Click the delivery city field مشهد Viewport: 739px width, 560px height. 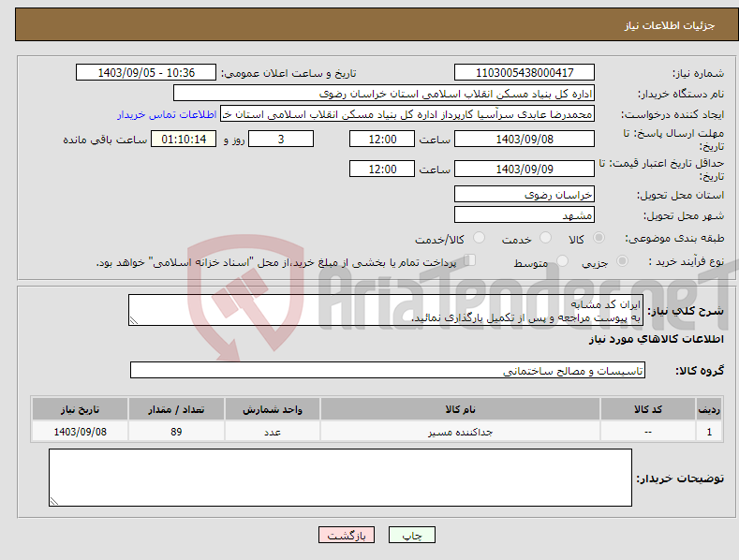click(x=525, y=215)
